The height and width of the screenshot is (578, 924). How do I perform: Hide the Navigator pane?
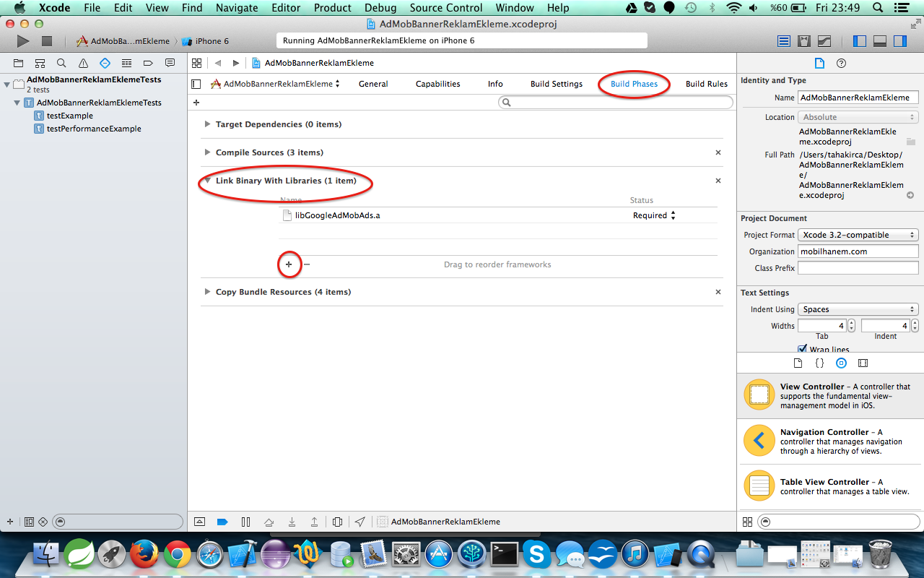pyautogui.click(x=859, y=41)
